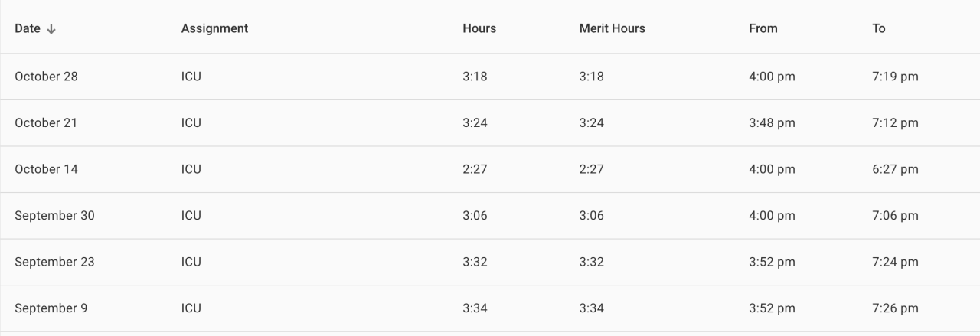Click the 7:06 pm To time

[895, 216]
